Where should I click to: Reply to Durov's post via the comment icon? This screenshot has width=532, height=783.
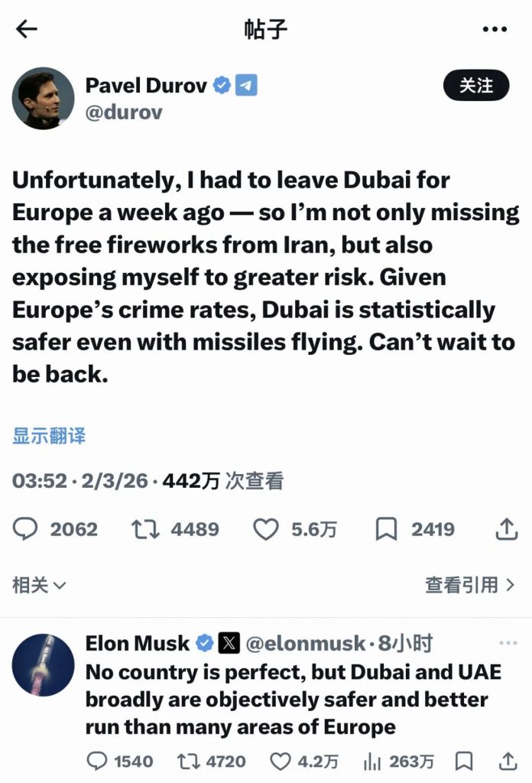click(27, 529)
